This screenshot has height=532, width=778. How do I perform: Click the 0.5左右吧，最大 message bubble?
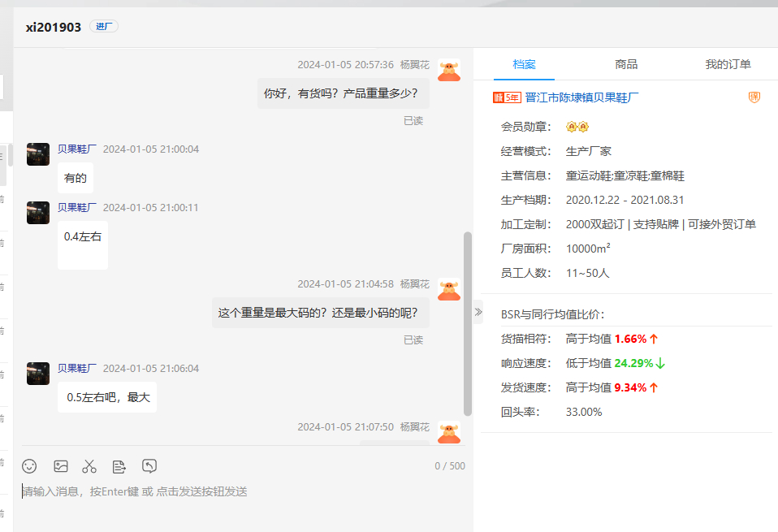[107, 398]
